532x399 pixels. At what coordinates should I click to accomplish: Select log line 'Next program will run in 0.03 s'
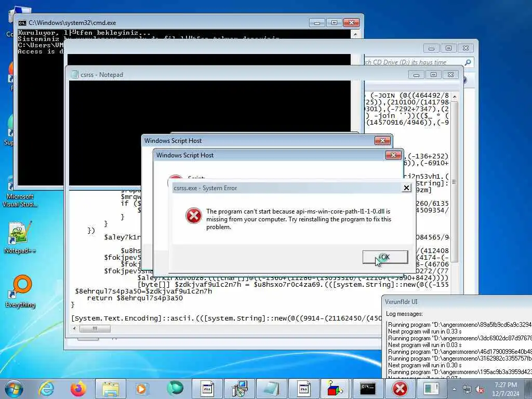425,345
